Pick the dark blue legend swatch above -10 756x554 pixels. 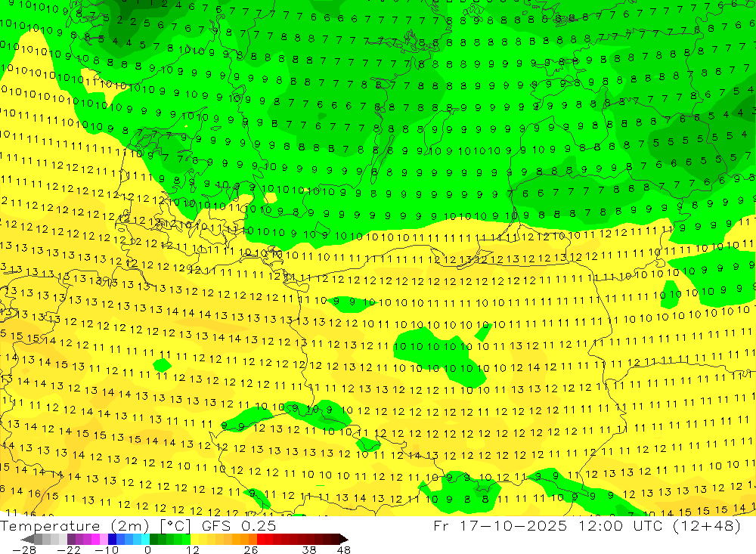[112, 539]
